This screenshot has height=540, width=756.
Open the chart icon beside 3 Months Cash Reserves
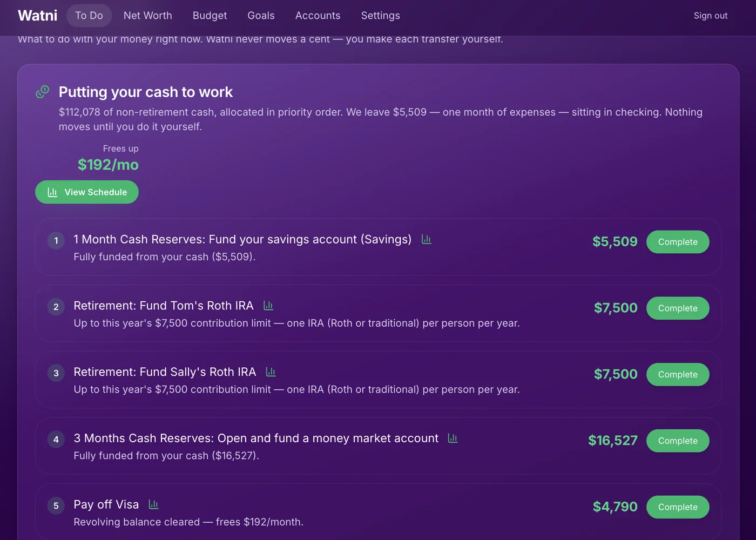pyautogui.click(x=453, y=438)
